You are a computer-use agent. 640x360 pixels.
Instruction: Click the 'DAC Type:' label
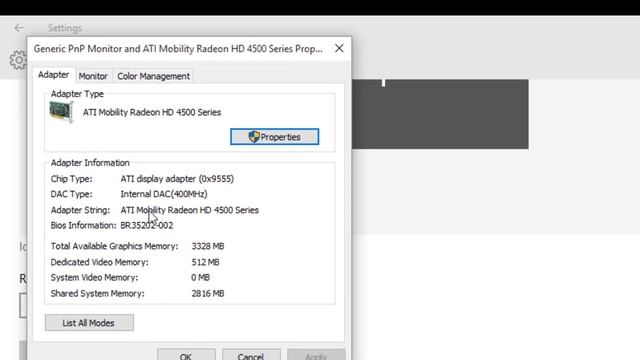71,194
